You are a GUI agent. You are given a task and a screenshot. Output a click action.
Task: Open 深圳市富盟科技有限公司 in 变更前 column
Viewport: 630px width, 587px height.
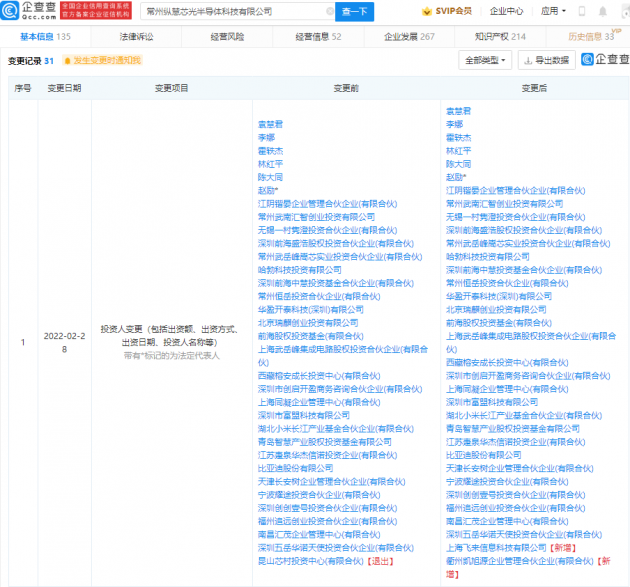pos(303,415)
